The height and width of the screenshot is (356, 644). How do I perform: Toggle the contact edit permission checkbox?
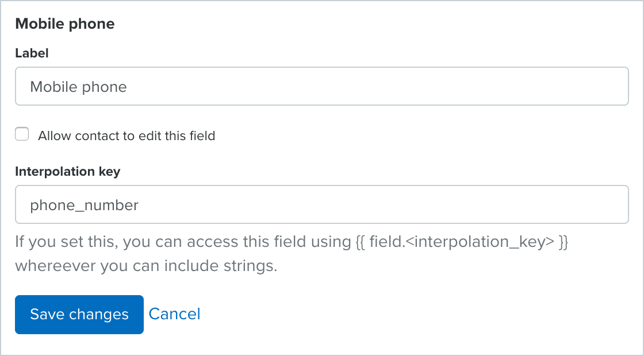click(22, 135)
